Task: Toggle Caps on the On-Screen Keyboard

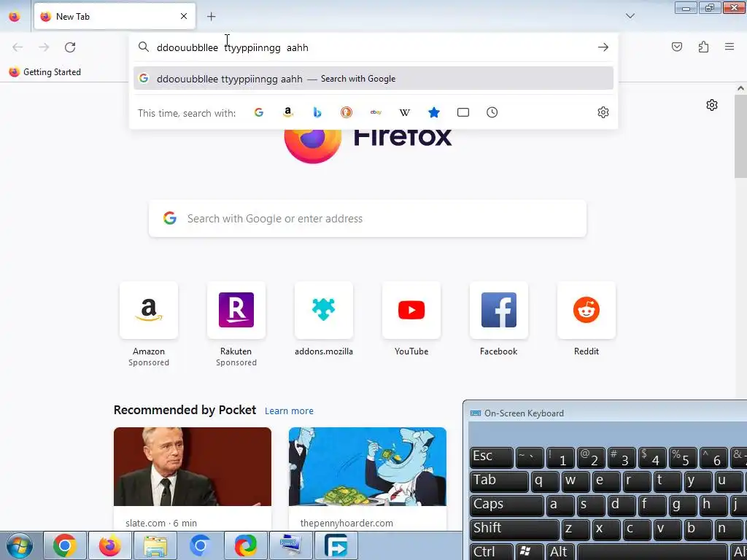Action: (x=506, y=505)
